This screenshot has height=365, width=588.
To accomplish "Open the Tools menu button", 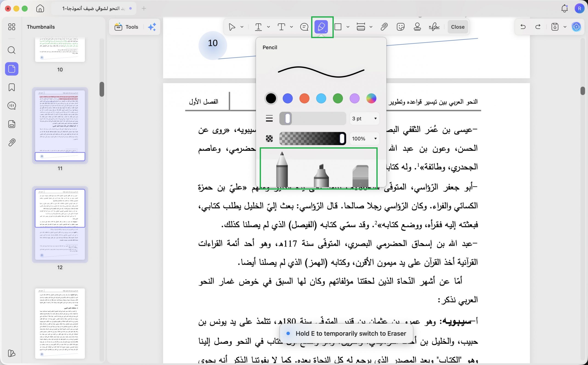I will tap(127, 27).
